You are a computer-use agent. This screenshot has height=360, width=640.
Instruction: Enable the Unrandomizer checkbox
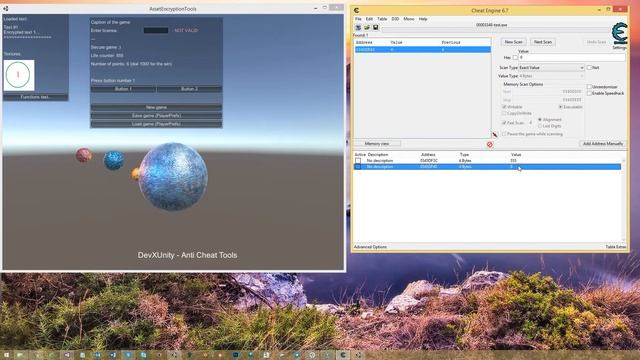589,87
